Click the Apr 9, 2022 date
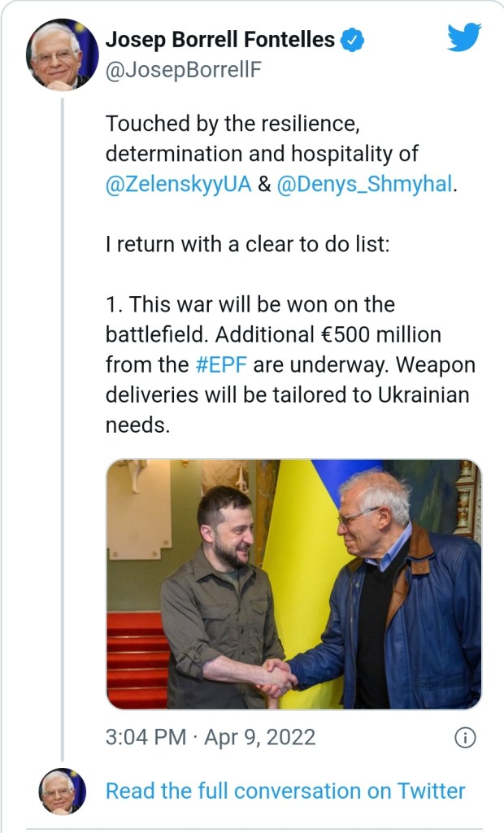 [259, 738]
